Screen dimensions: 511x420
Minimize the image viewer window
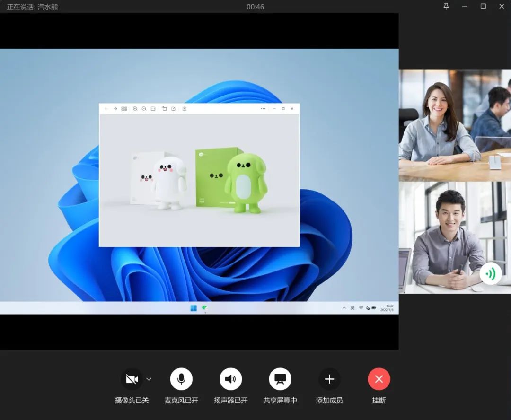(274, 108)
